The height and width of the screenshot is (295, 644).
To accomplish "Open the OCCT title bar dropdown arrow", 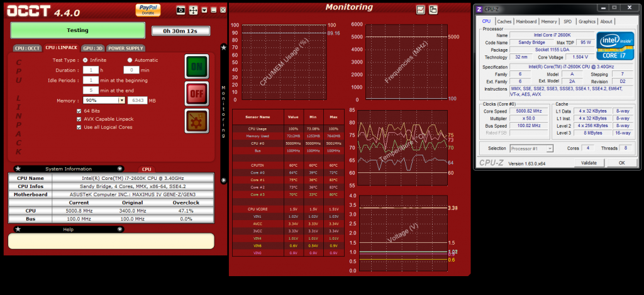I will (204, 10).
